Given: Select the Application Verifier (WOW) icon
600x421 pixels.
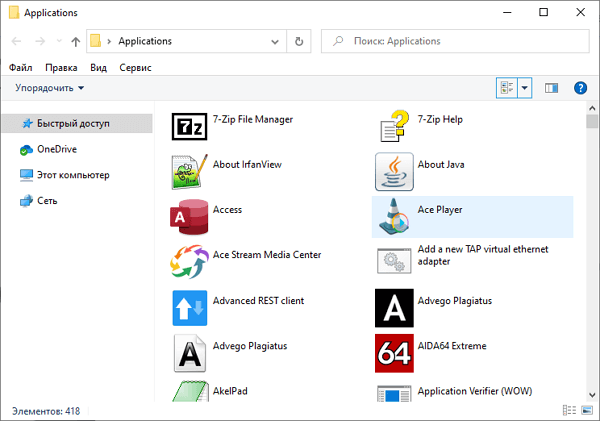Looking at the screenshot, I should pyautogui.click(x=394, y=393).
